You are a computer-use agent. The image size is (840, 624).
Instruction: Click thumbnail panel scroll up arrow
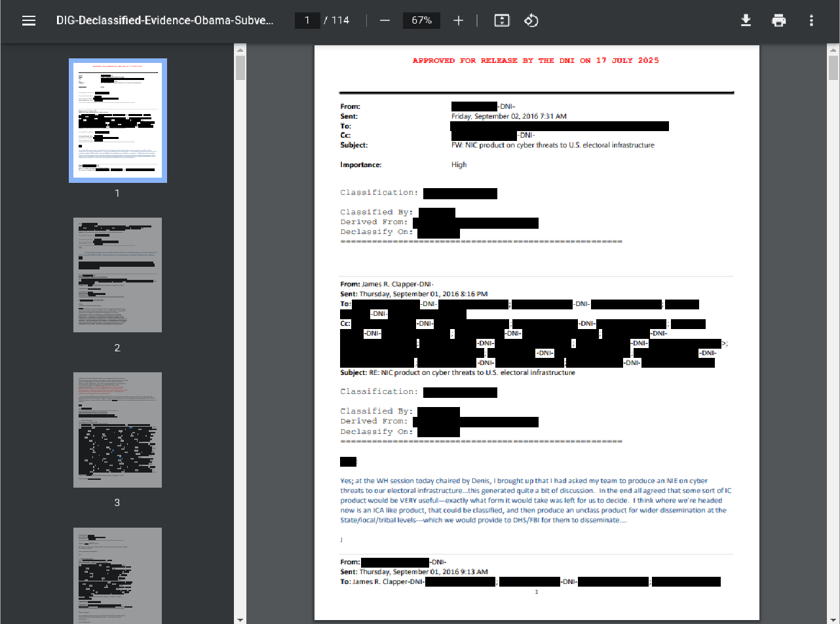click(240, 50)
